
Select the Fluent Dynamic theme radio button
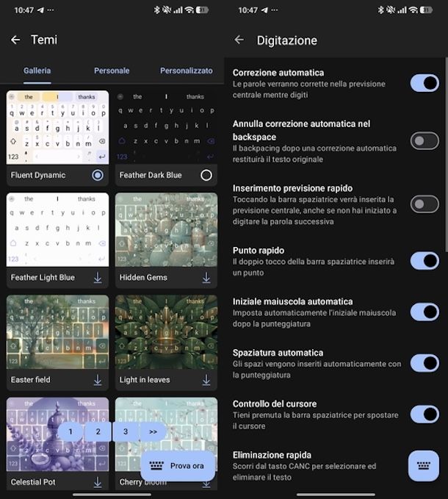tap(98, 175)
